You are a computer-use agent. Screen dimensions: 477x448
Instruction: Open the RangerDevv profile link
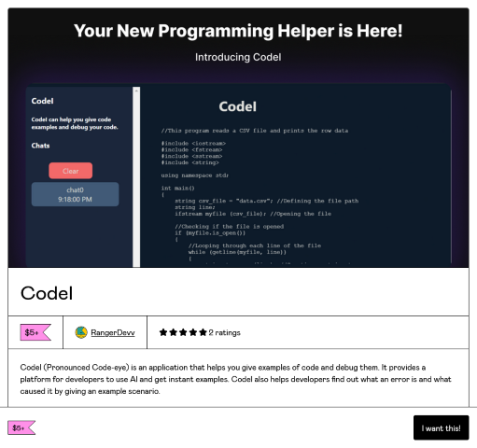113,332
